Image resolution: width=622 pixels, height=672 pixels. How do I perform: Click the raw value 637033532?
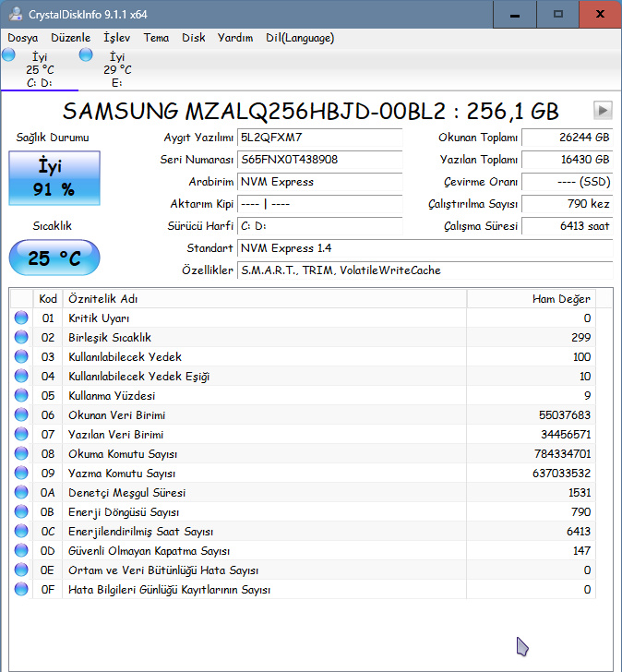(x=562, y=474)
